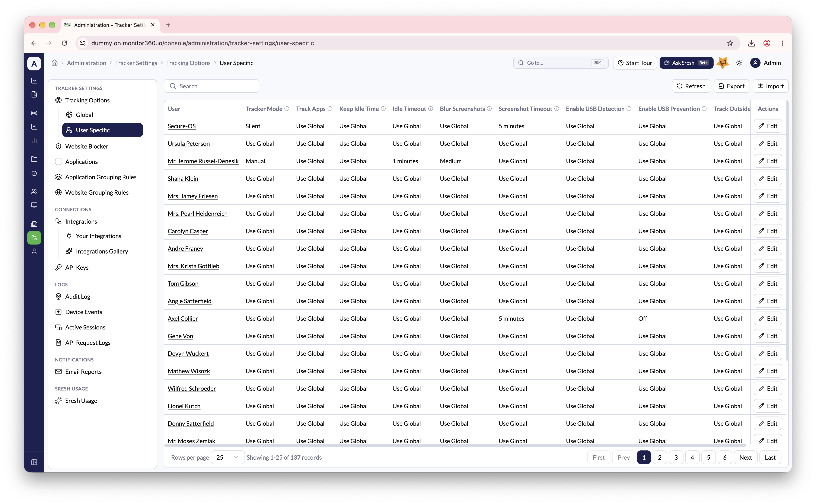Open Ask Sresh Beta assistant
The image size is (816, 504).
686,63
